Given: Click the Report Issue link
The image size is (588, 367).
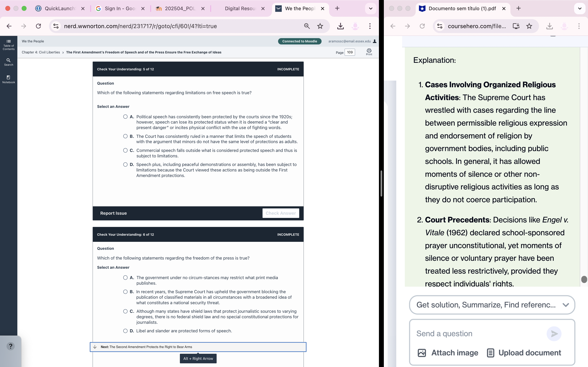Looking at the screenshot, I should (x=114, y=213).
